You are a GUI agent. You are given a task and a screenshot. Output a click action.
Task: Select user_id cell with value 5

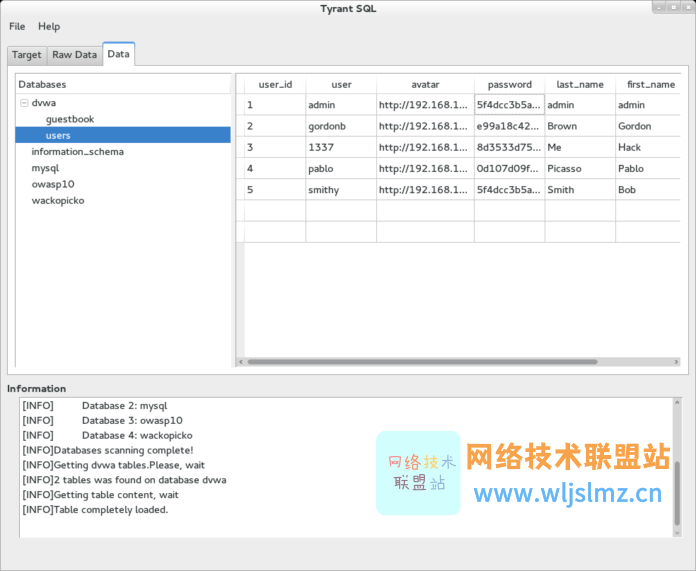[275, 190]
